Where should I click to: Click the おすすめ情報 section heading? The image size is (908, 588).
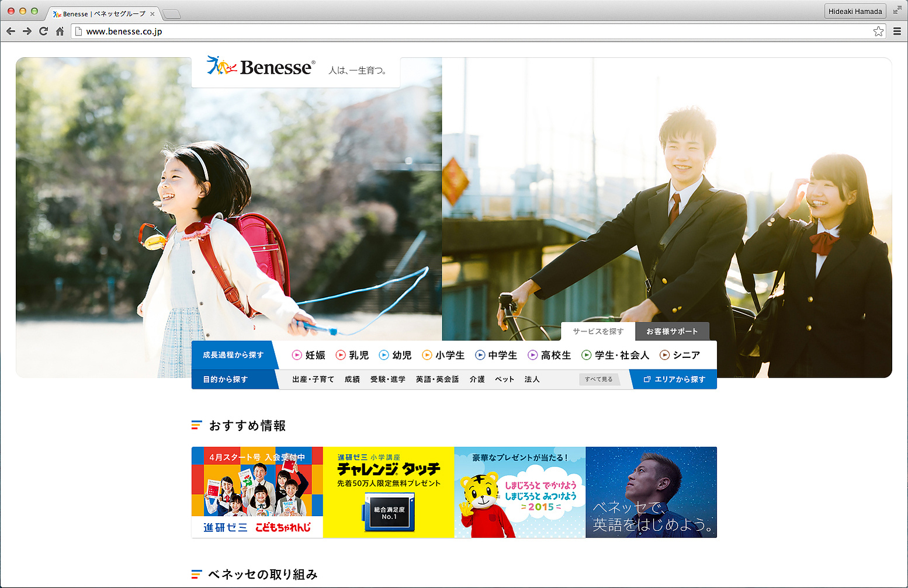click(x=247, y=426)
